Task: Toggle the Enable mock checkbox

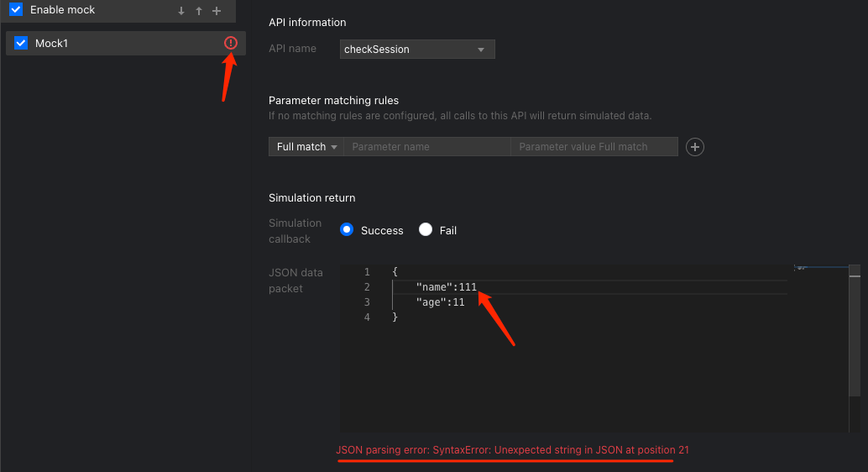Action: [x=16, y=10]
